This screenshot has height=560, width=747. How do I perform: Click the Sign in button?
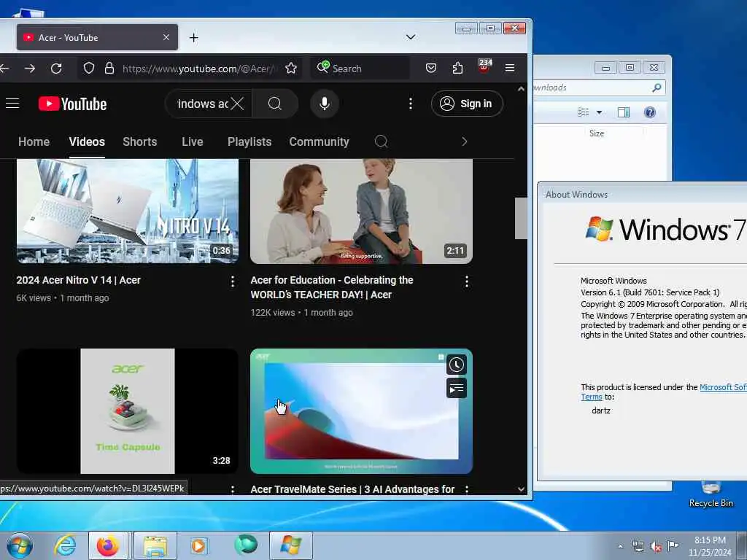tap(467, 104)
